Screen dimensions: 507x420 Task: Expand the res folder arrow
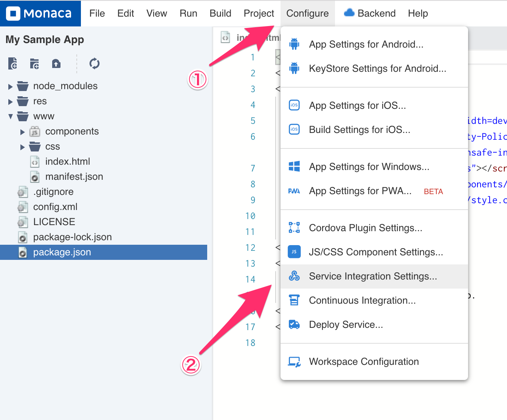[11, 102]
